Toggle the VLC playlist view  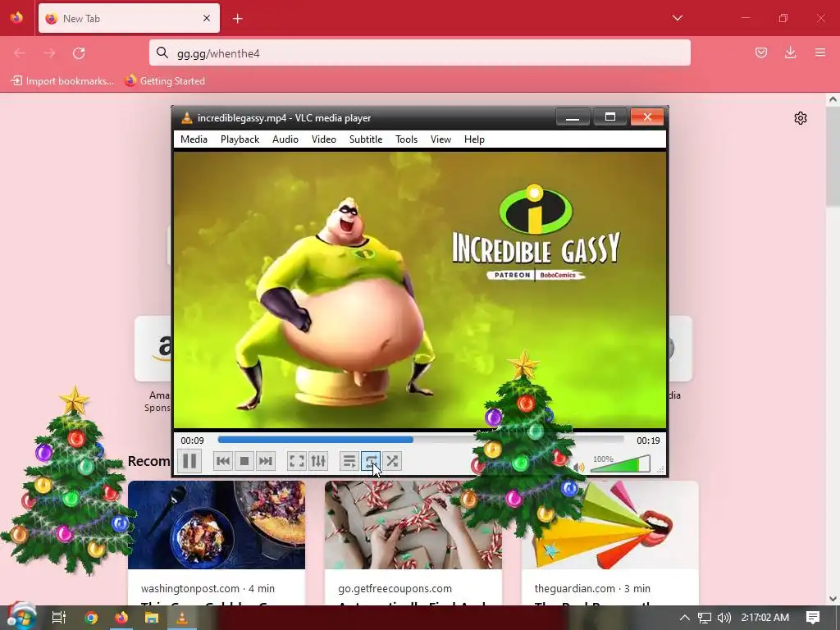[x=349, y=461]
